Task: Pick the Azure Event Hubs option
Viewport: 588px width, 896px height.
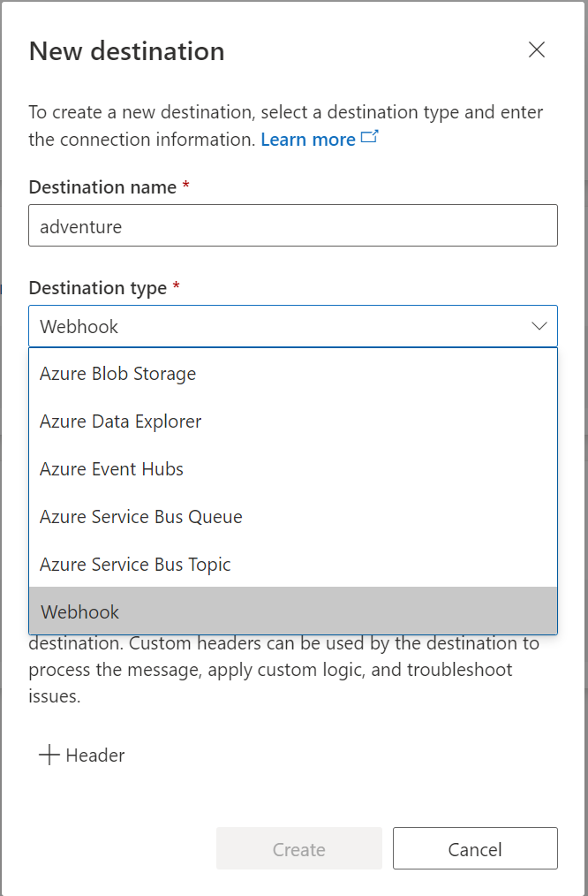Action: (x=293, y=469)
